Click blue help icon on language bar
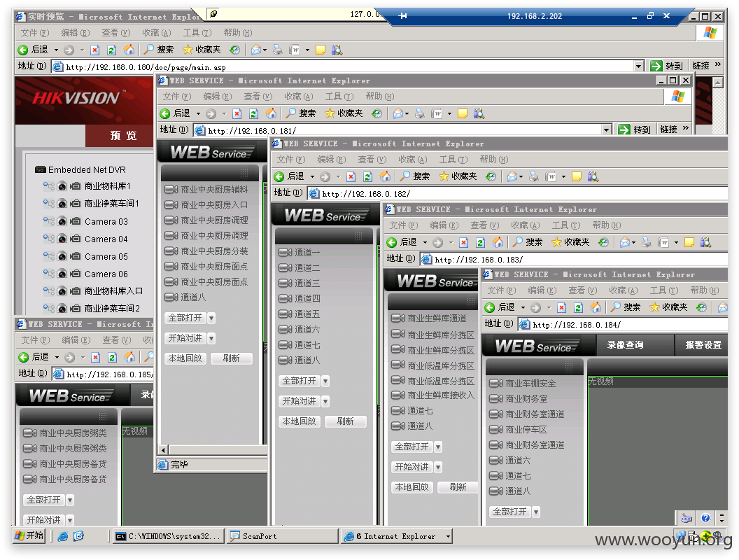 pyautogui.click(x=705, y=518)
